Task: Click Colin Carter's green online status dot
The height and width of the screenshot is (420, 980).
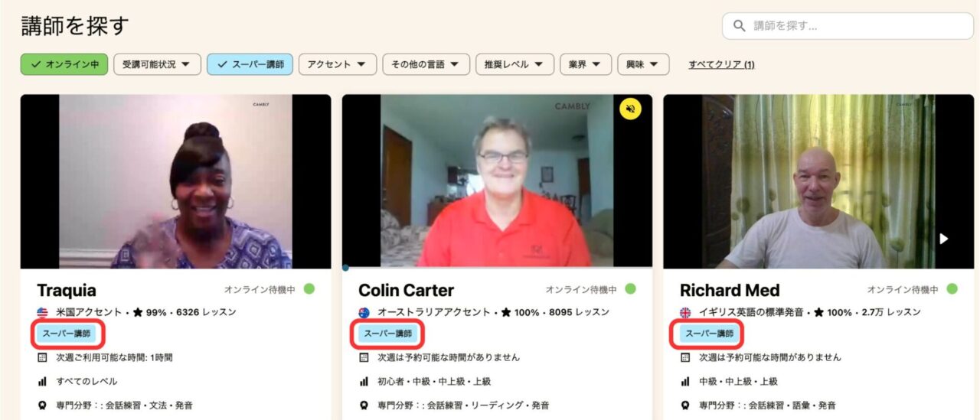Action: point(631,289)
